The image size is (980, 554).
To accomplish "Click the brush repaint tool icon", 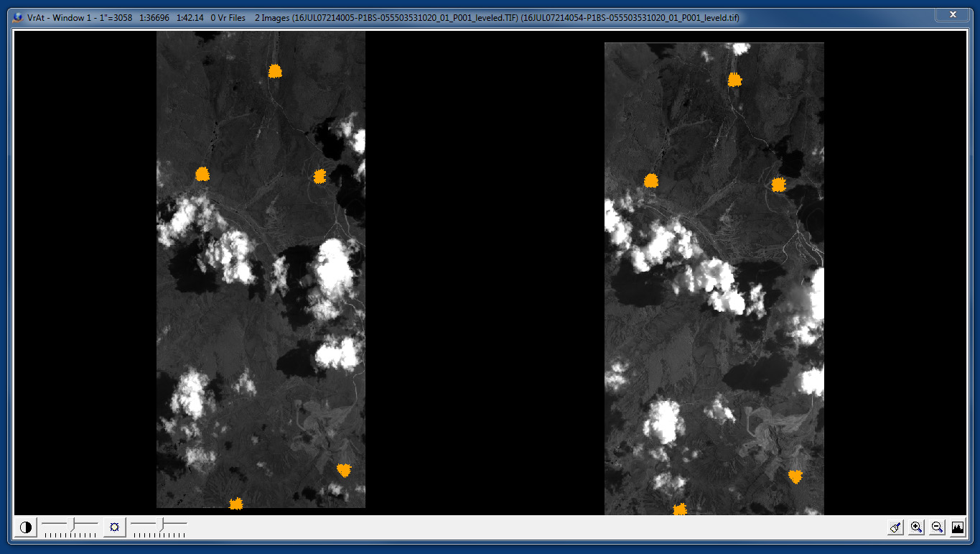I will pyautogui.click(x=895, y=527).
